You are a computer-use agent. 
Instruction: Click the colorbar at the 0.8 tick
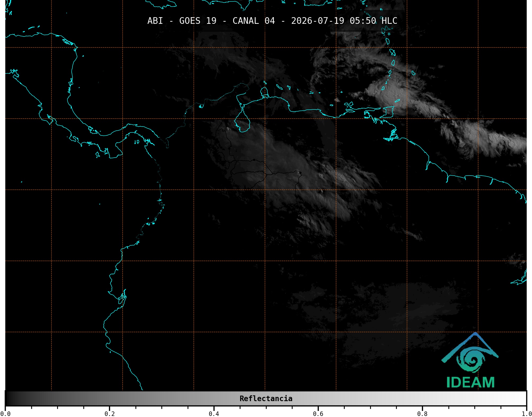pyautogui.click(x=422, y=398)
